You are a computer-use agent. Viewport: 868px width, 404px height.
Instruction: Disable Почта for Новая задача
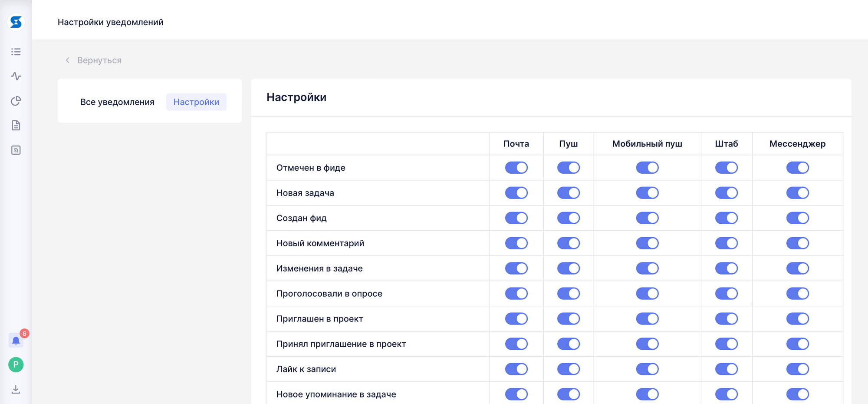pyautogui.click(x=516, y=193)
